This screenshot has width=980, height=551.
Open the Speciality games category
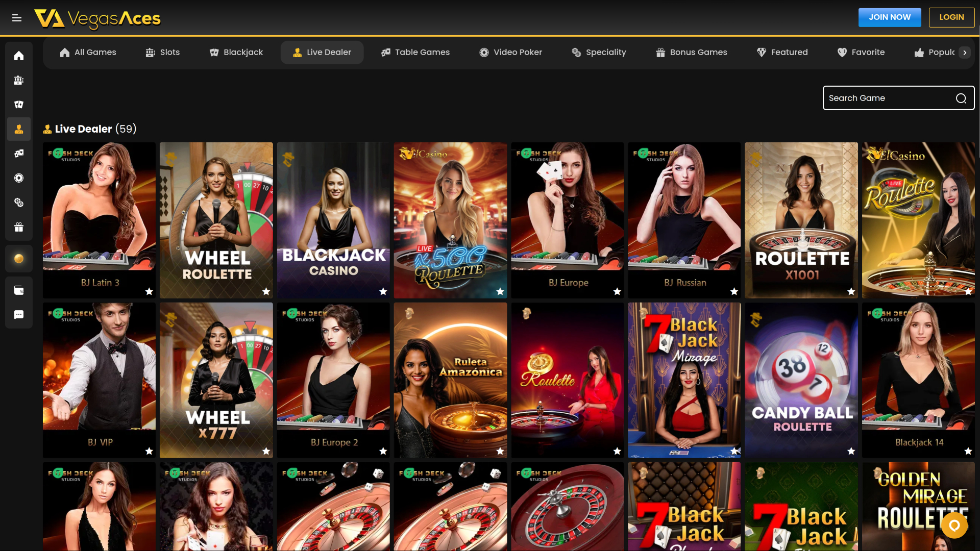point(599,52)
